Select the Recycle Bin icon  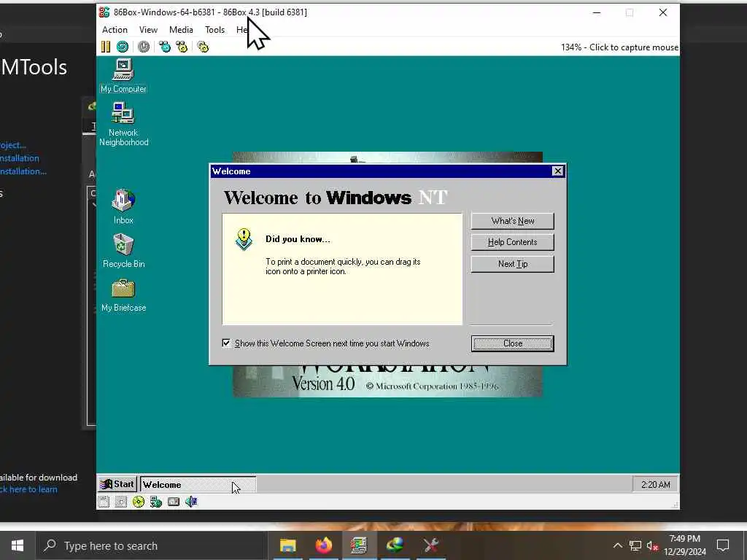click(123, 251)
